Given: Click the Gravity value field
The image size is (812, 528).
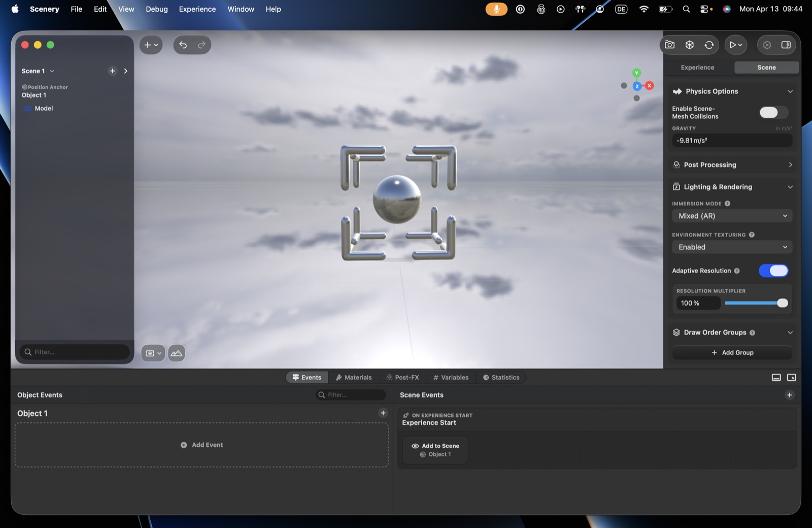Looking at the screenshot, I should [732, 141].
